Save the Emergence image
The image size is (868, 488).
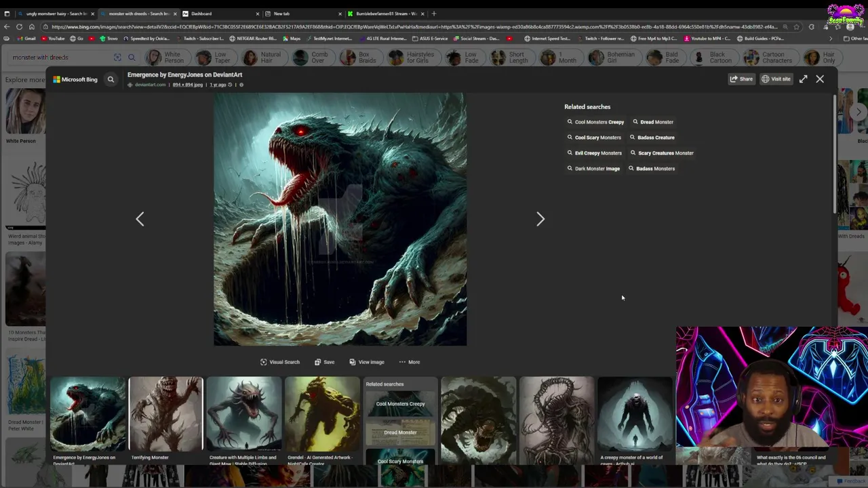pyautogui.click(x=324, y=362)
